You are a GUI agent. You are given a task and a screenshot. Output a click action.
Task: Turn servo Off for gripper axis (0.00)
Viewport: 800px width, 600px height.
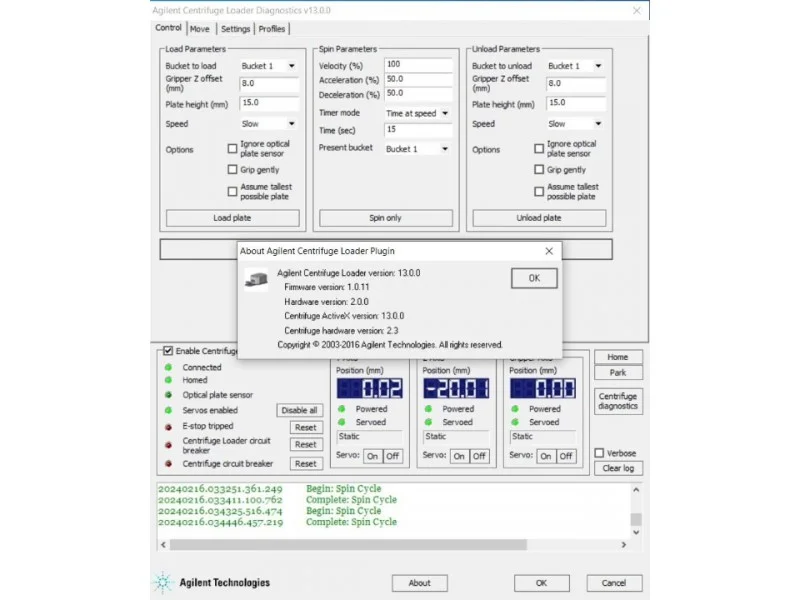click(566, 456)
